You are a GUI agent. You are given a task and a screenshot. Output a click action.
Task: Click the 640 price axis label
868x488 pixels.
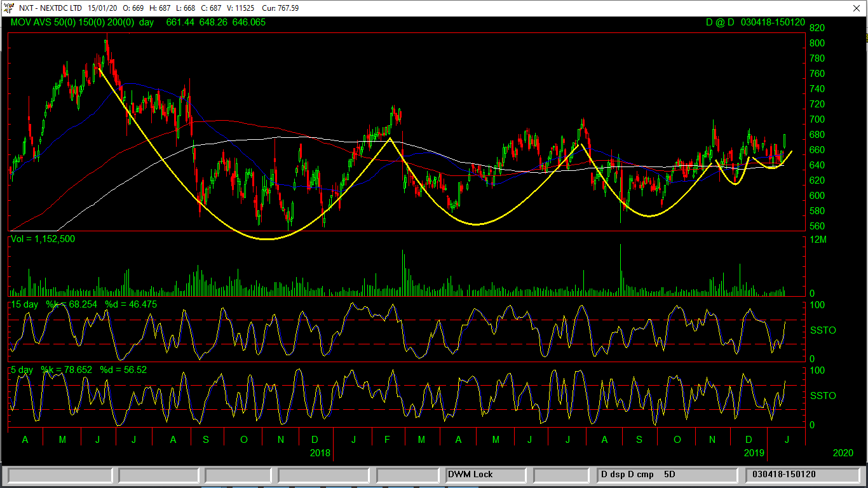[x=817, y=165]
